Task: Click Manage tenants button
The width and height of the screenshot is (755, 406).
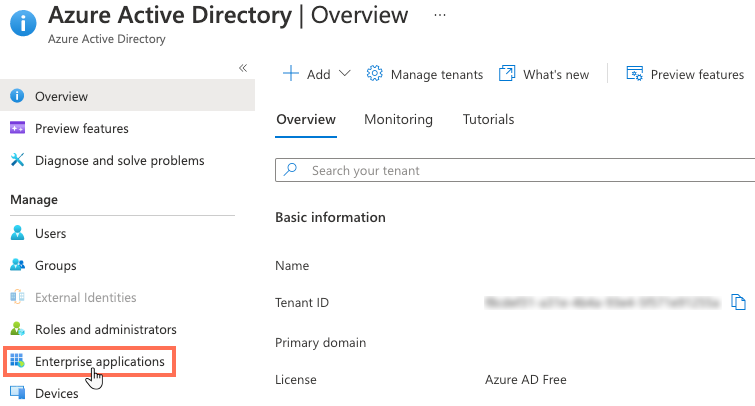Action: pos(424,74)
